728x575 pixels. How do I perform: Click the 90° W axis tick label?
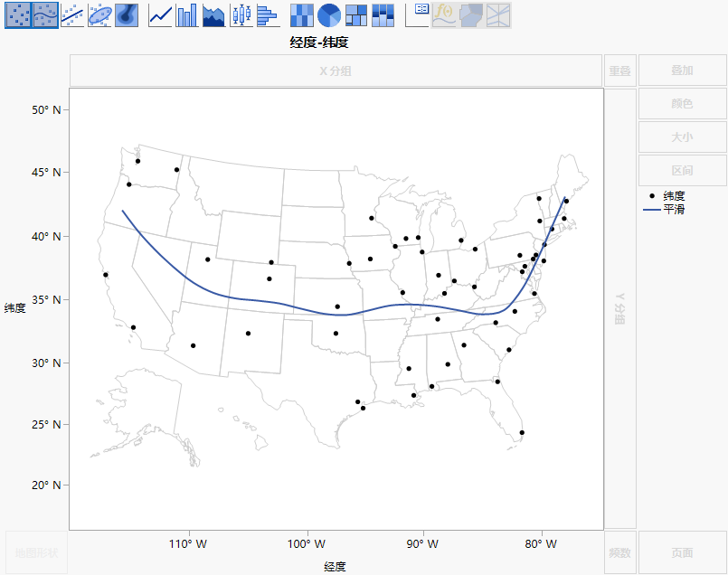pos(422,544)
